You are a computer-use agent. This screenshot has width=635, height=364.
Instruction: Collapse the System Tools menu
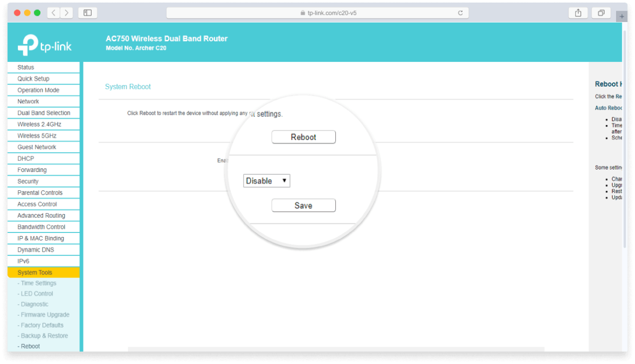(44, 272)
